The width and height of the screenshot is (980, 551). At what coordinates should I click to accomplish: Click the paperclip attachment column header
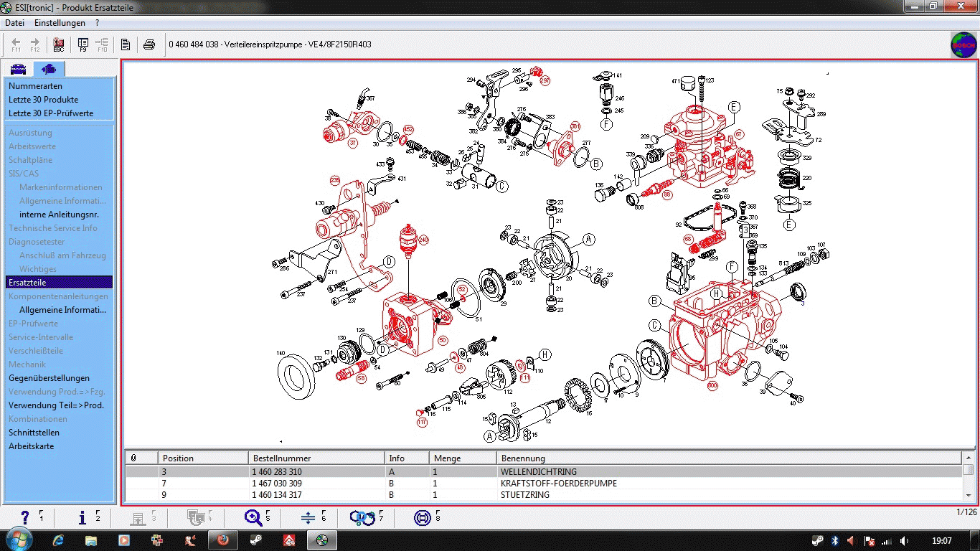(x=141, y=458)
